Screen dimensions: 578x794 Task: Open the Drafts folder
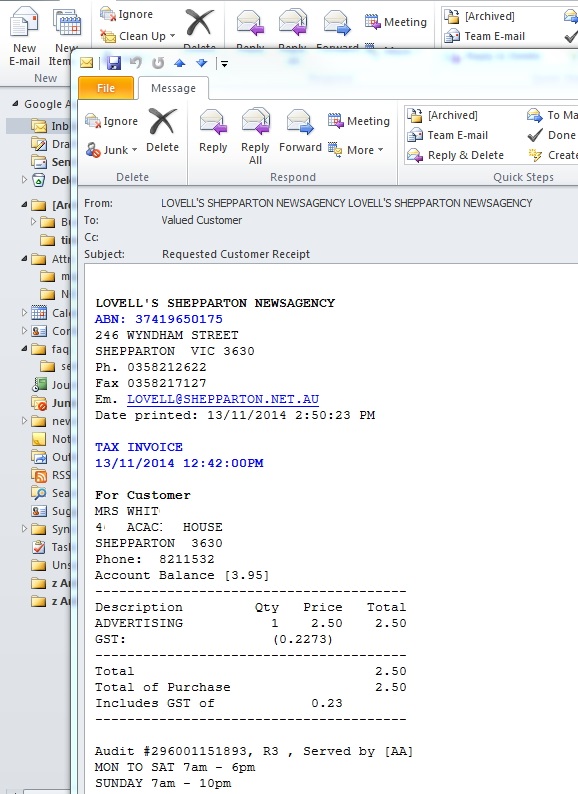tap(50, 144)
